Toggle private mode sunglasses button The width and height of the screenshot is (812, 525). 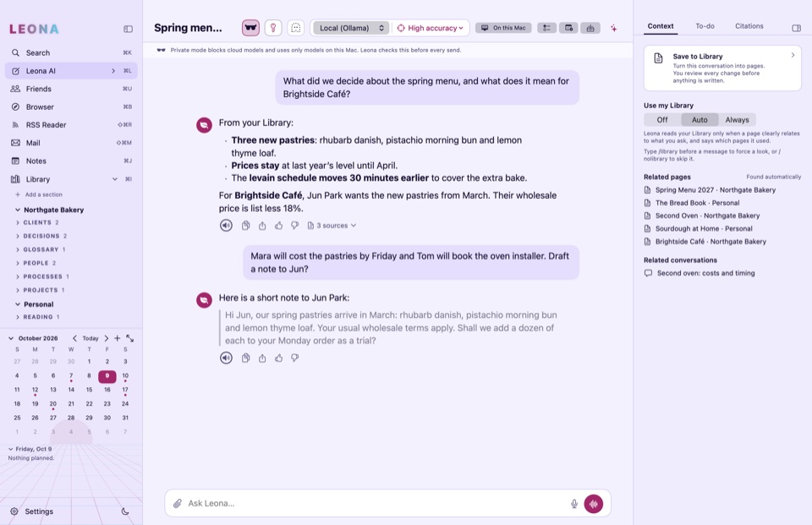click(250, 28)
